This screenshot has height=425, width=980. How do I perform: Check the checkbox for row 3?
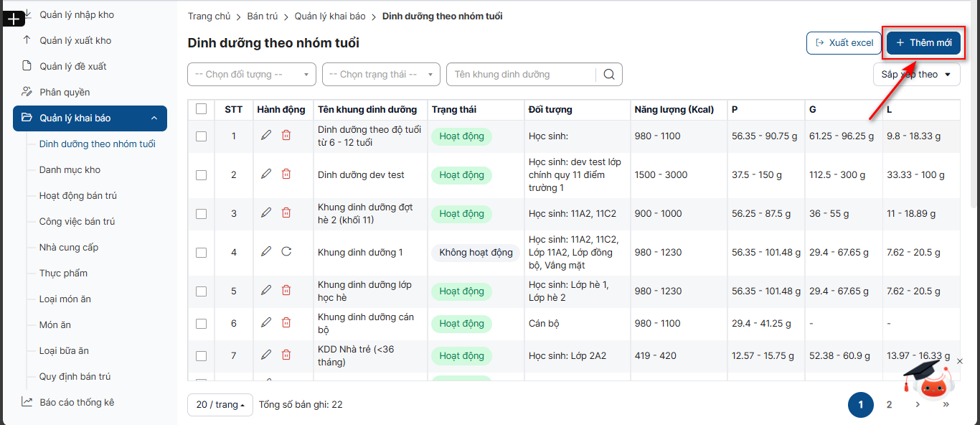pos(201,213)
